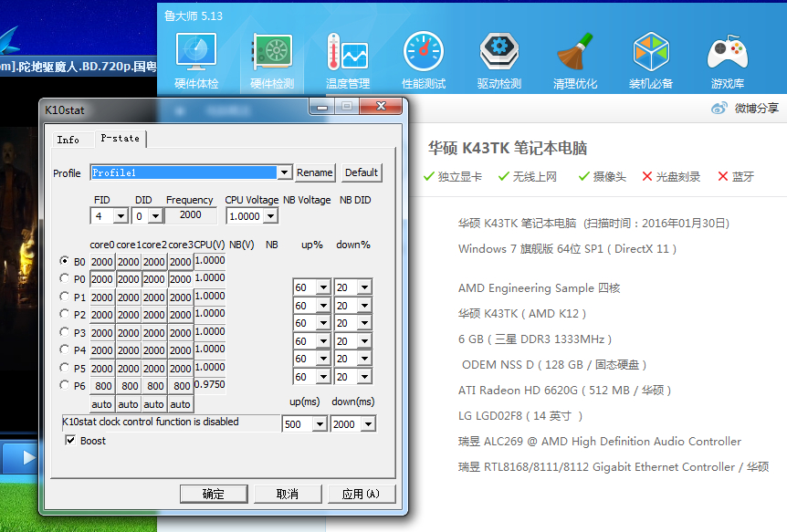Click ATI Radeon HD 6620G graphics text
787x532 pixels.
pos(564,390)
